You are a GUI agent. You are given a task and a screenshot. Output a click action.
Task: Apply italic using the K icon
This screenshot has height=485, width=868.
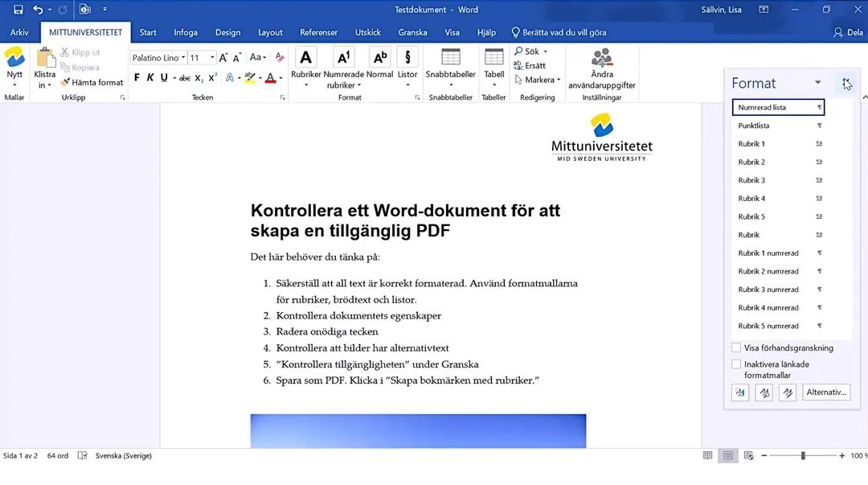click(x=150, y=76)
